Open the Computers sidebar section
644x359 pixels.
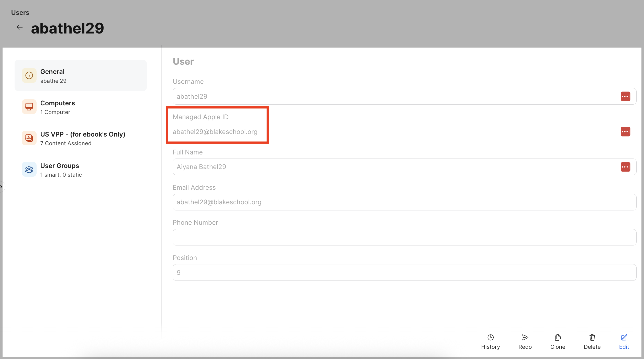point(81,107)
